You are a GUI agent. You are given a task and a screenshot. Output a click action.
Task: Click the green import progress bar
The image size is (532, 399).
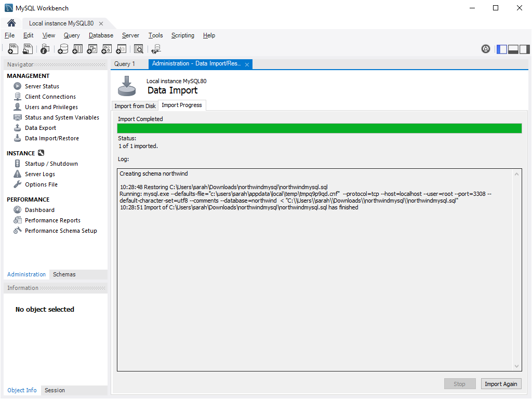[x=320, y=128]
